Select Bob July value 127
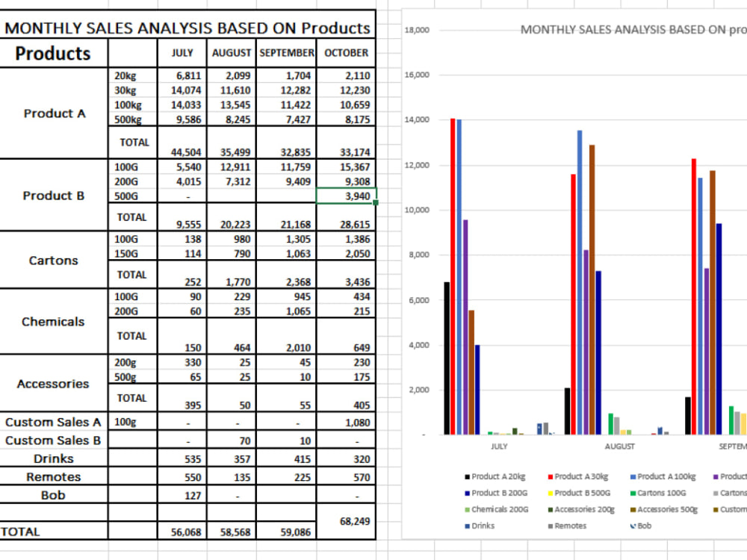The width and height of the screenshot is (747, 560). [x=182, y=495]
